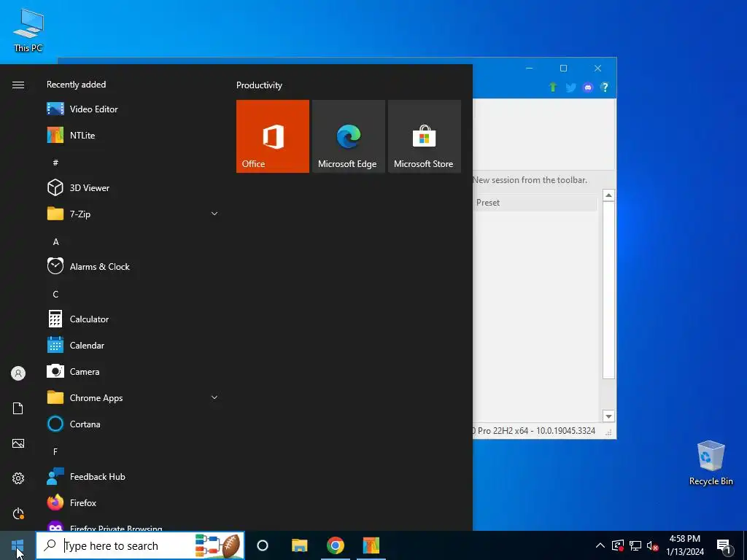Click the scroll down arrow in NTLite list

[x=608, y=416]
